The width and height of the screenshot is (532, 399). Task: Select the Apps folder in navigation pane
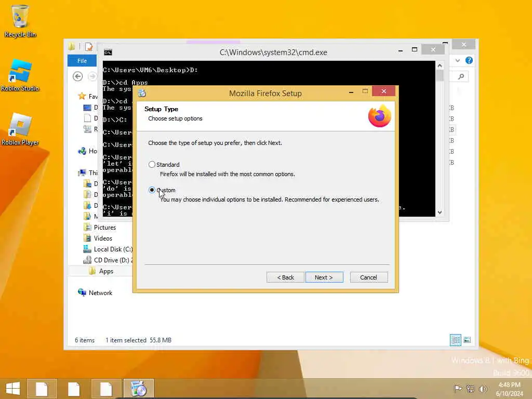(106, 271)
